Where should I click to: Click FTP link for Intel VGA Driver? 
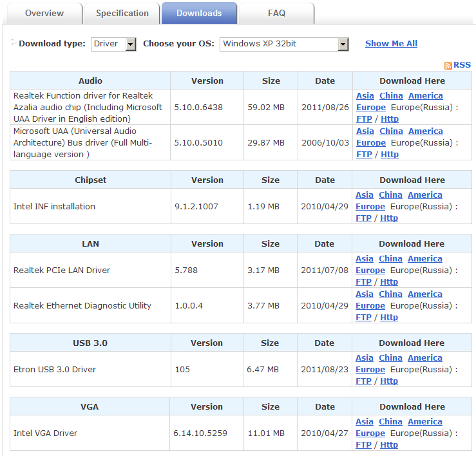coord(363,445)
